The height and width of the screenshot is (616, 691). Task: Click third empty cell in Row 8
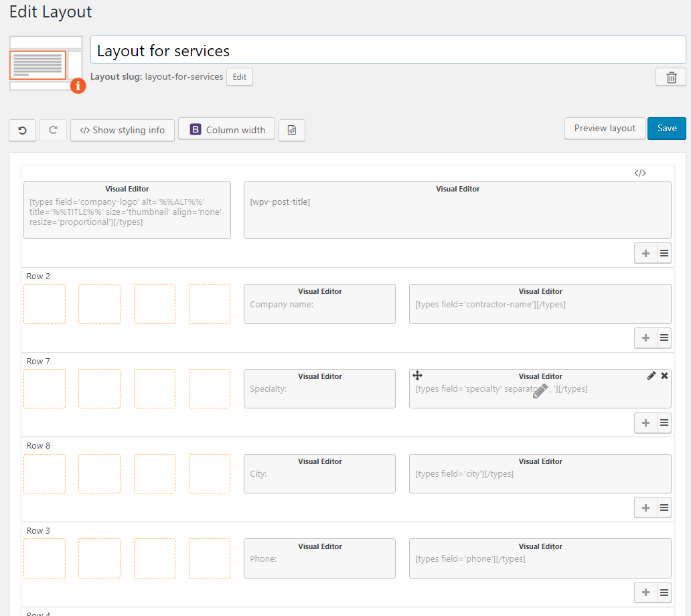(x=154, y=473)
